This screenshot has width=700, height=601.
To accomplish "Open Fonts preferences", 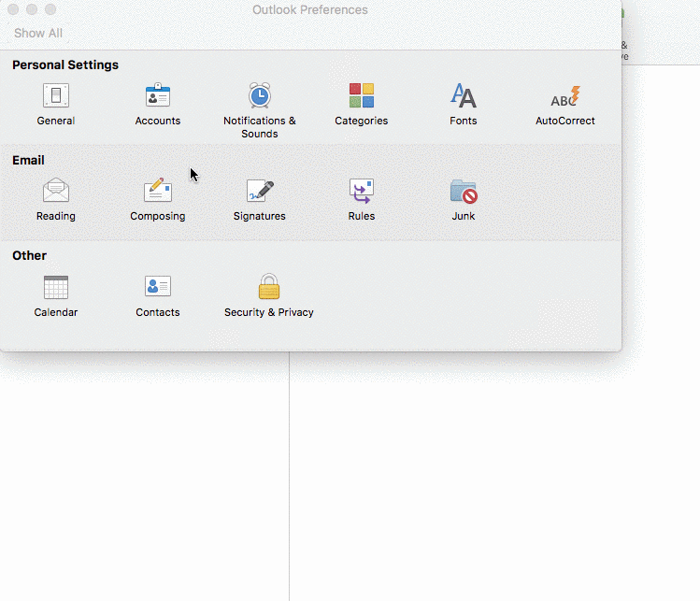I will tap(463, 104).
